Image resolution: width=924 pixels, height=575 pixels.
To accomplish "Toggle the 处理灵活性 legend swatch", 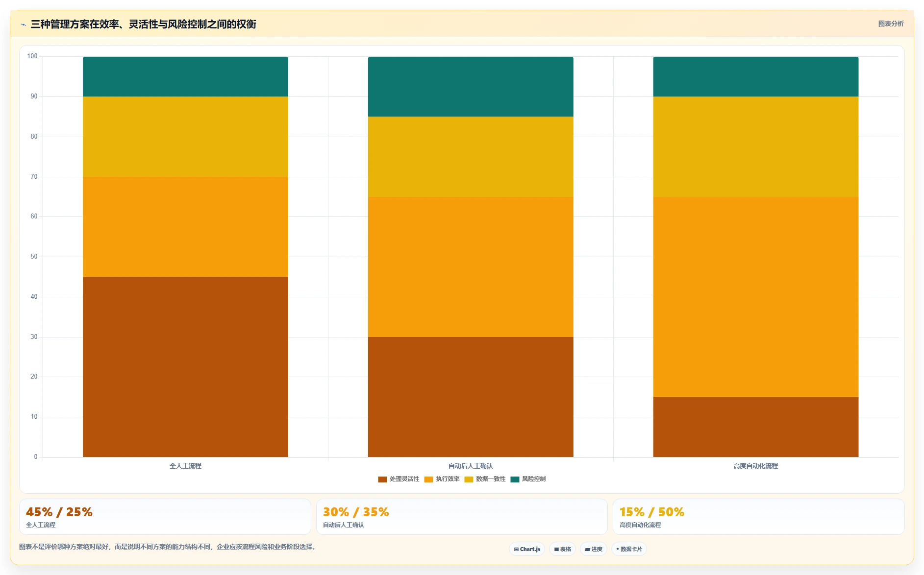I will point(382,479).
